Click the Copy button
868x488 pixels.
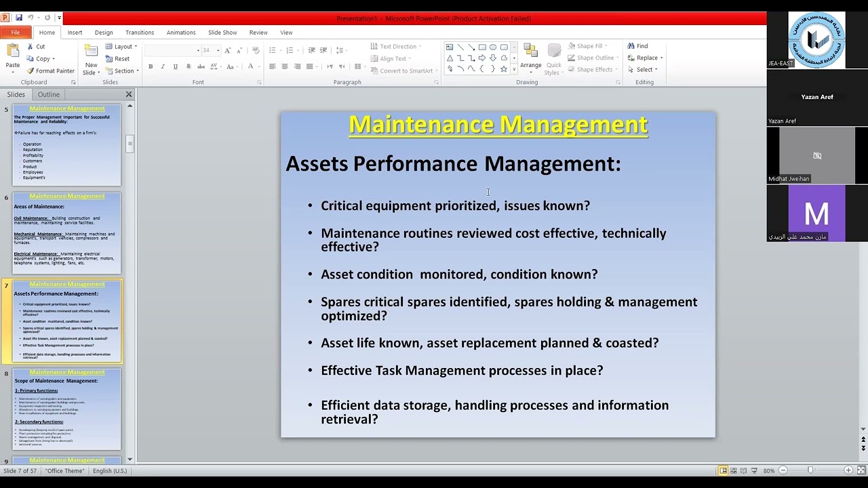(40, 59)
